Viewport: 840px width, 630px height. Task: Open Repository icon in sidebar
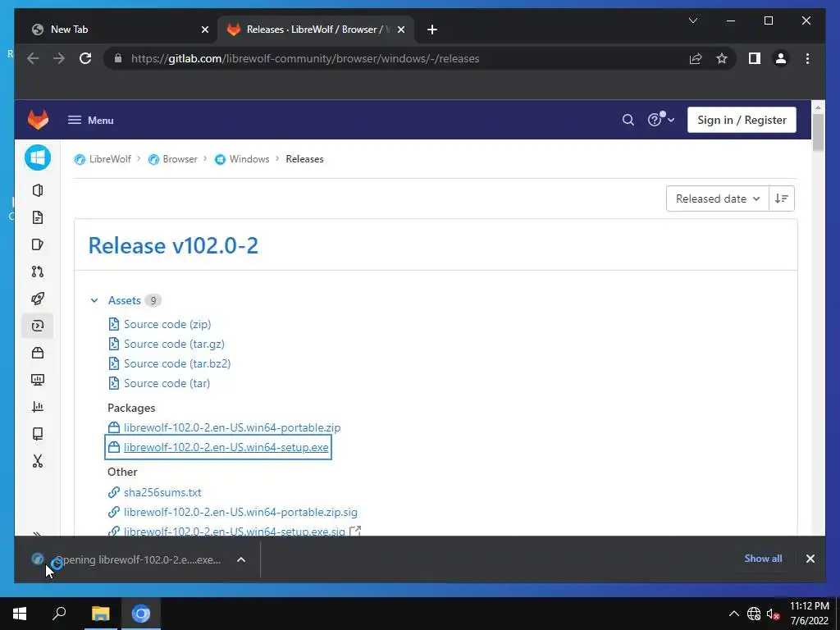coord(38,217)
